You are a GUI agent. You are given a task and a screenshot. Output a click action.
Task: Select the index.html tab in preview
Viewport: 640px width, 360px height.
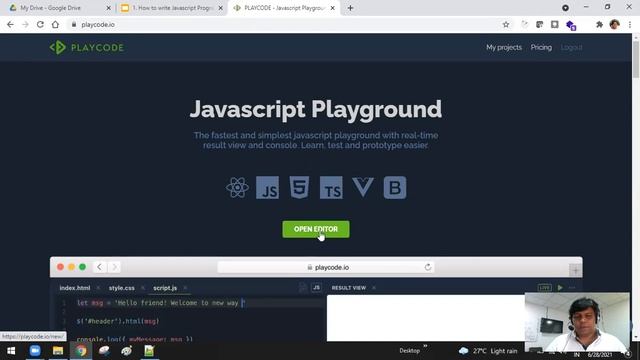75,288
